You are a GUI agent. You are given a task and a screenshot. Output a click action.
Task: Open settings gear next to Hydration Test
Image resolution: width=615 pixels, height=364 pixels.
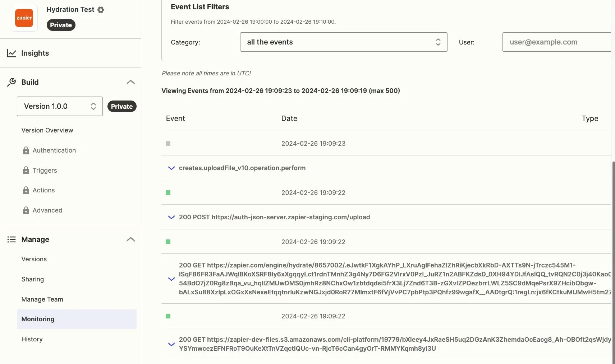pyautogui.click(x=101, y=10)
